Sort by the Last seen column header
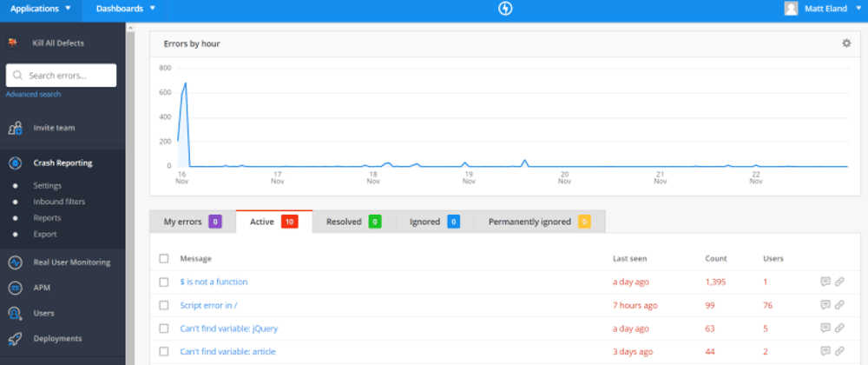Viewport: 868px width, 365px height. pyautogui.click(x=629, y=258)
